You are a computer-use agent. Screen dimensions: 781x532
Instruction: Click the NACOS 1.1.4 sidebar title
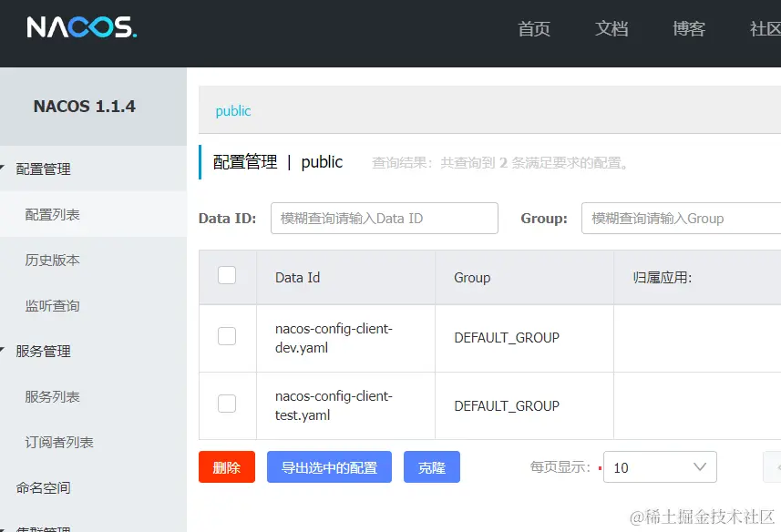point(84,106)
